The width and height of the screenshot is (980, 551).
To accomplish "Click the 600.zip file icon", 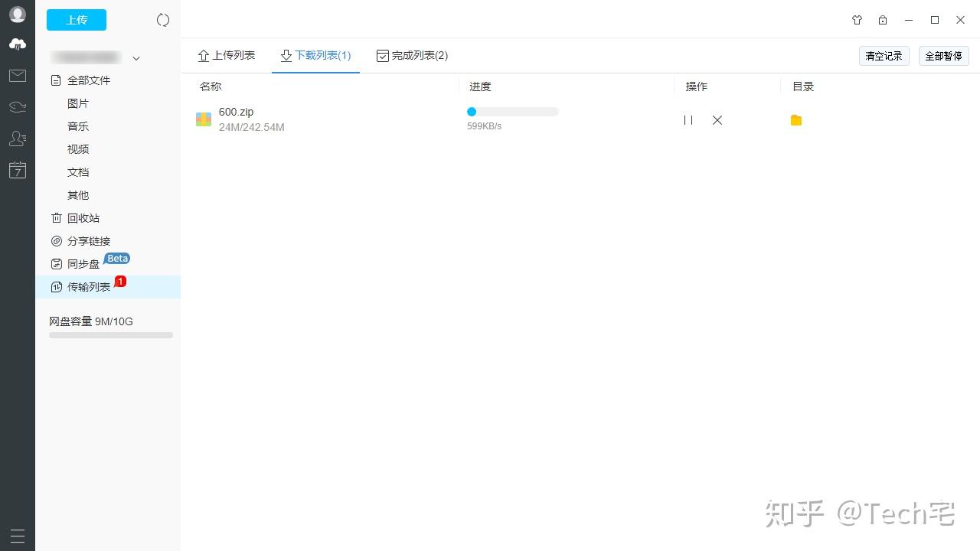I will tap(204, 119).
